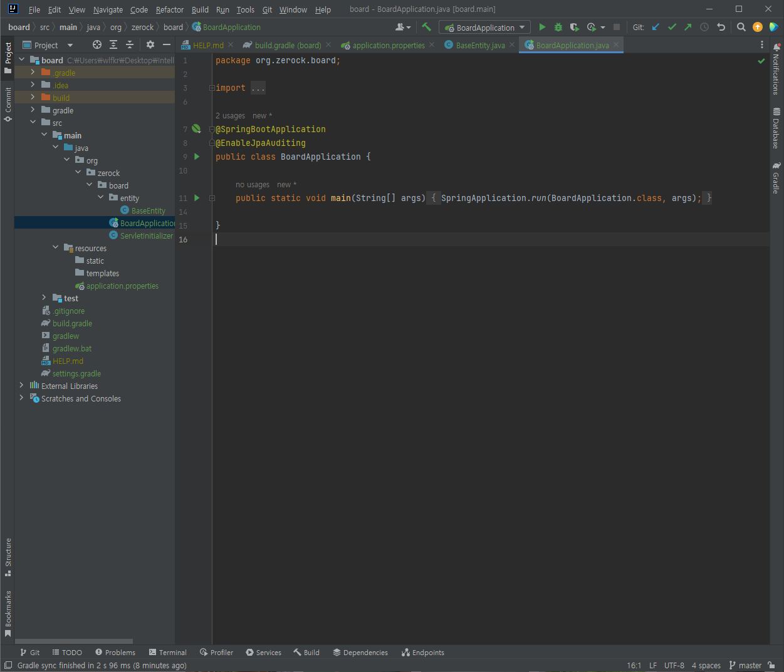Close the BaseEntity.java tab
Viewport: 784px width, 672px height.
tap(512, 44)
